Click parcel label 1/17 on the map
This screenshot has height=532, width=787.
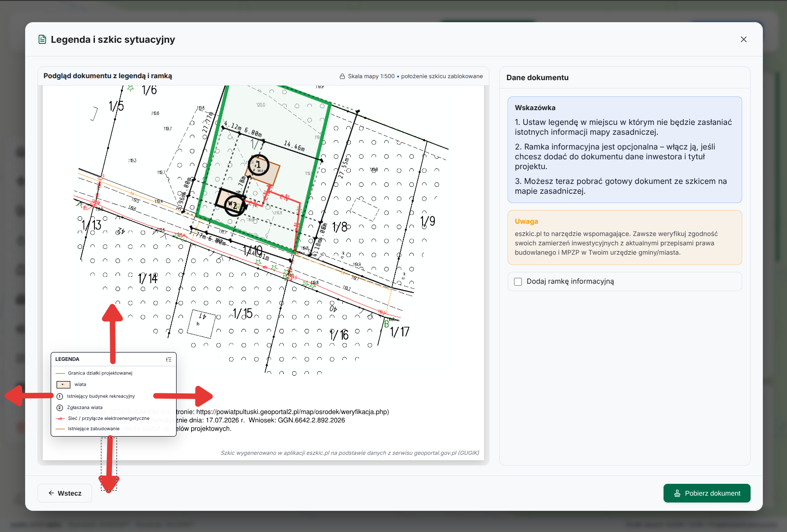point(400,332)
